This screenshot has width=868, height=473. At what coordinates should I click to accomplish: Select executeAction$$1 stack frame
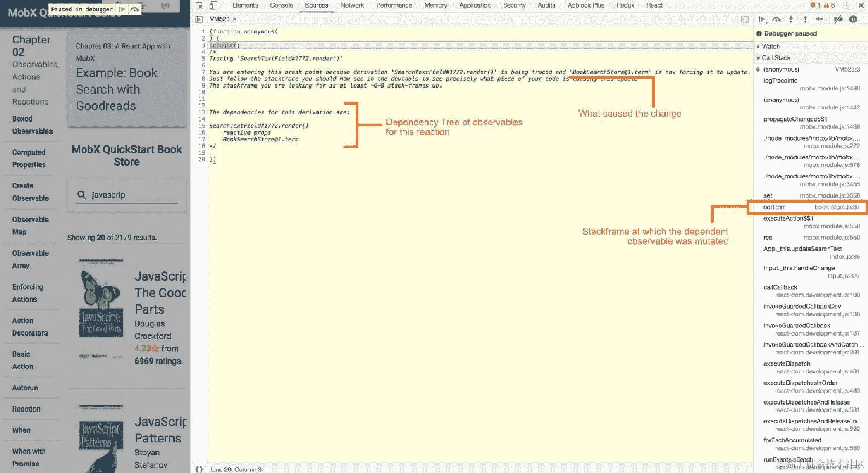point(809,222)
